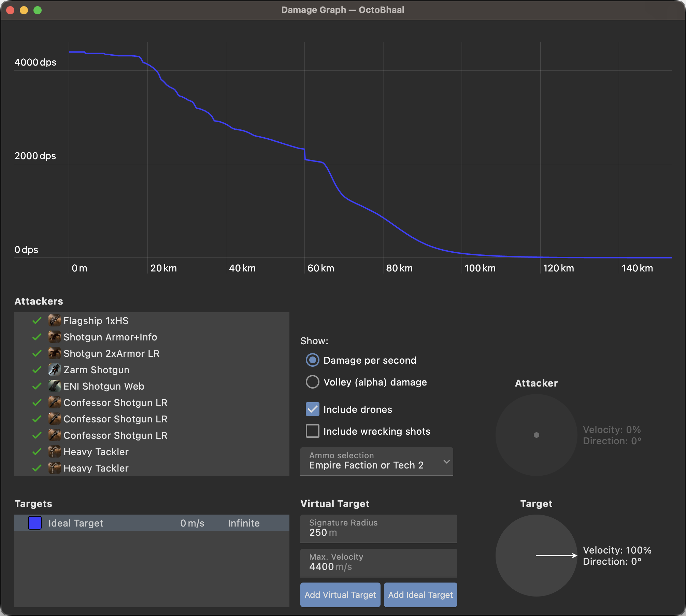Click the Ammo selection chevron arrow
The image size is (686, 616).
click(x=446, y=462)
